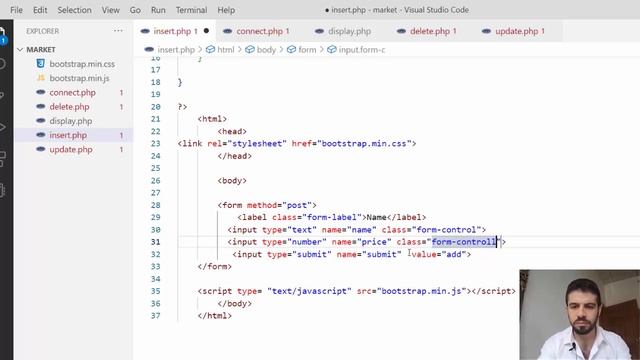
Task: Click the problem count badge next to insert.php
Action: point(121,136)
